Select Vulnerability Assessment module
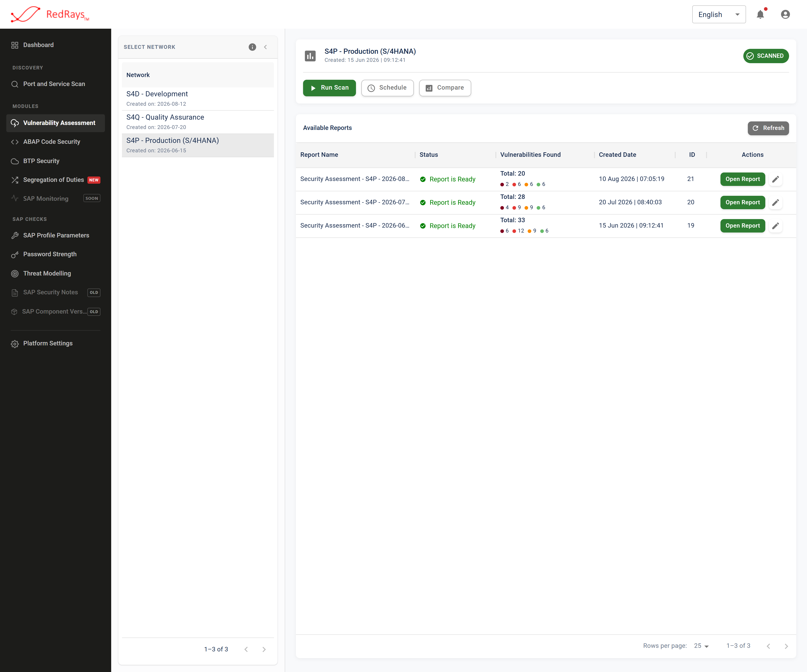This screenshot has height=672, width=807. click(55, 123)
